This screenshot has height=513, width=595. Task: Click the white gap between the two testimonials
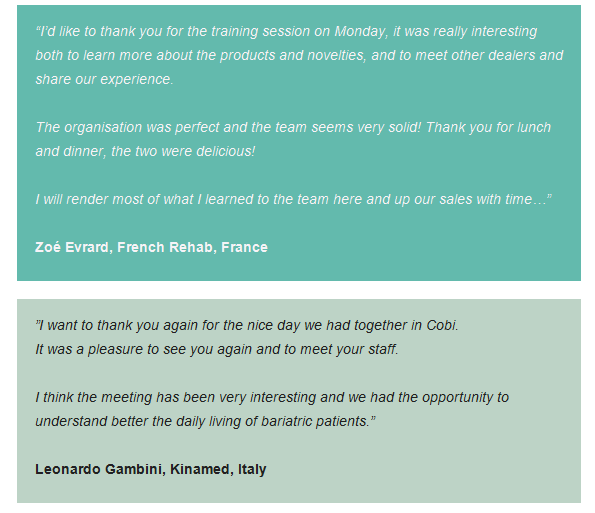coord(299,290)
